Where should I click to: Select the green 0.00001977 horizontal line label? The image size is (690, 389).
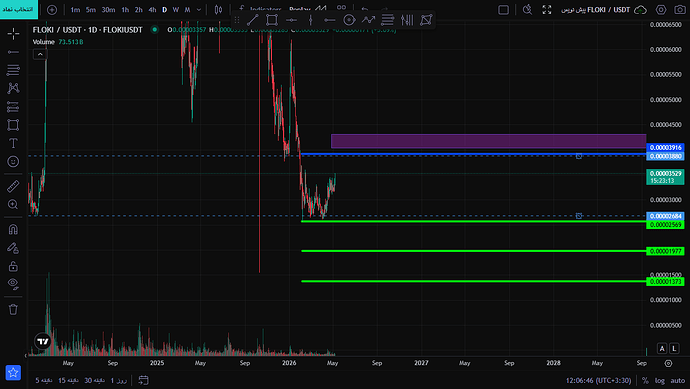pos(665,251)
